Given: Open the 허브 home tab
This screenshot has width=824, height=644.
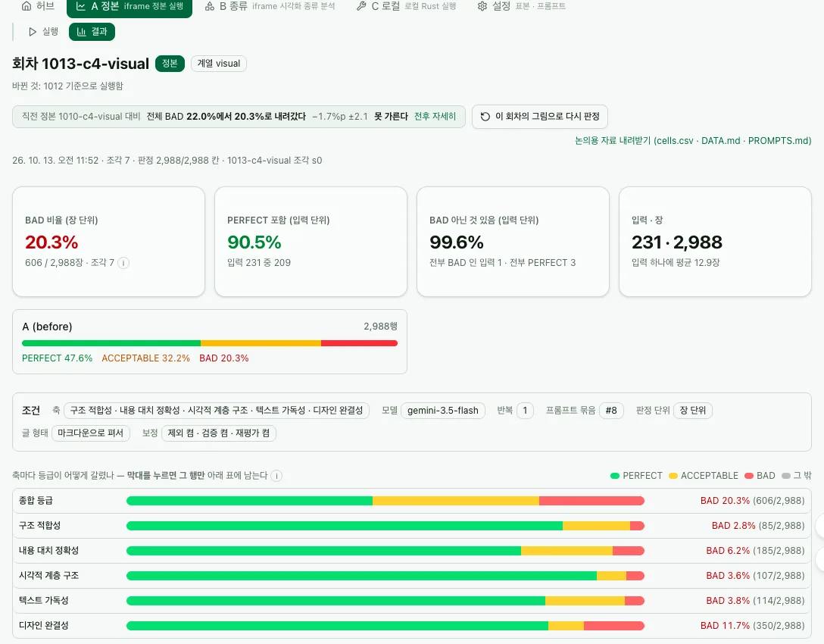Looking at the screenshot, I should [x=38, y=6].
